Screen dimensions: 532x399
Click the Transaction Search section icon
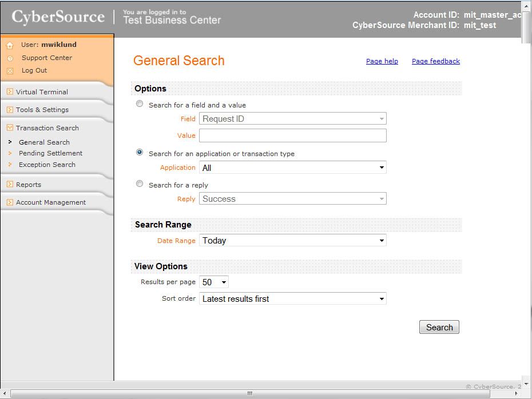tap(10, 128)
